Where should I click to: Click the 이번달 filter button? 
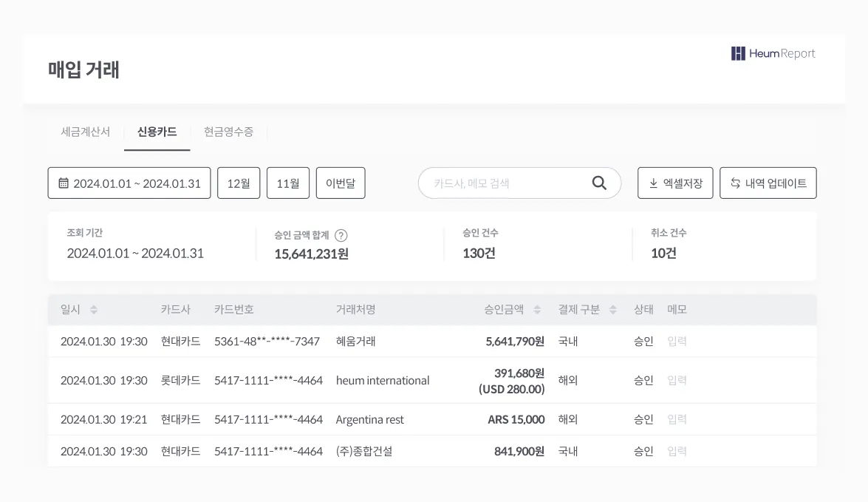(x=341, y=183)
